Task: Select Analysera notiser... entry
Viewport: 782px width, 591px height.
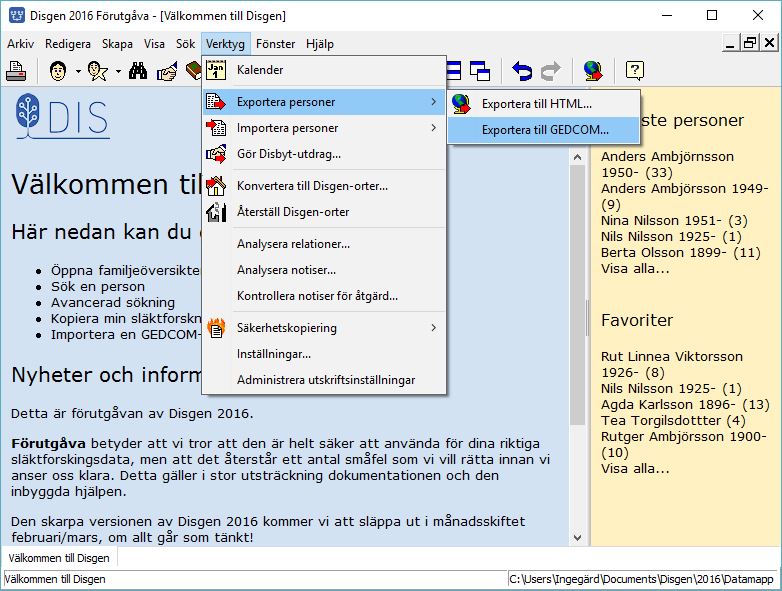Action: 324,269
